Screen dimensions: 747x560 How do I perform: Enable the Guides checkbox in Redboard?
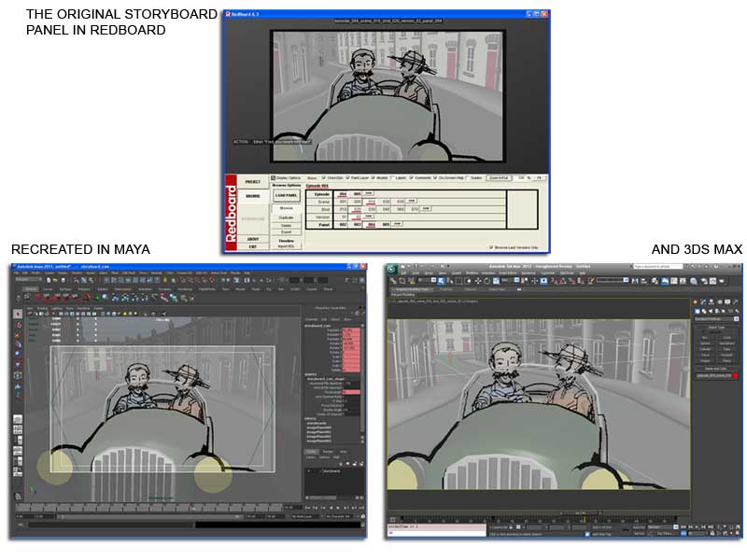[x=468, y=177]
